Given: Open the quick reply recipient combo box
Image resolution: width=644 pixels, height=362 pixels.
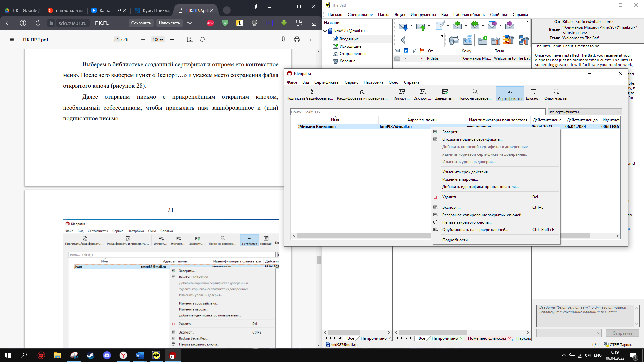Looking at the screenshot, I should tap(569, 333).
